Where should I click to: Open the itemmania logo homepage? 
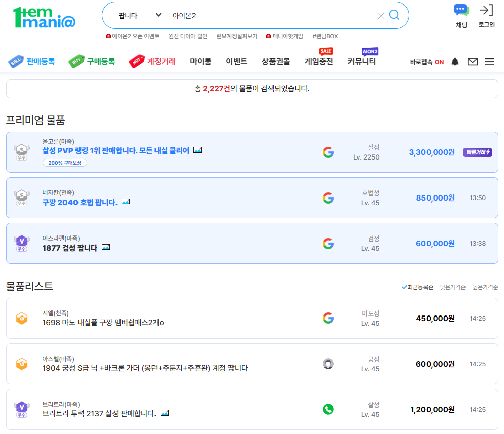pyautogui.click(x=44, y=17)
